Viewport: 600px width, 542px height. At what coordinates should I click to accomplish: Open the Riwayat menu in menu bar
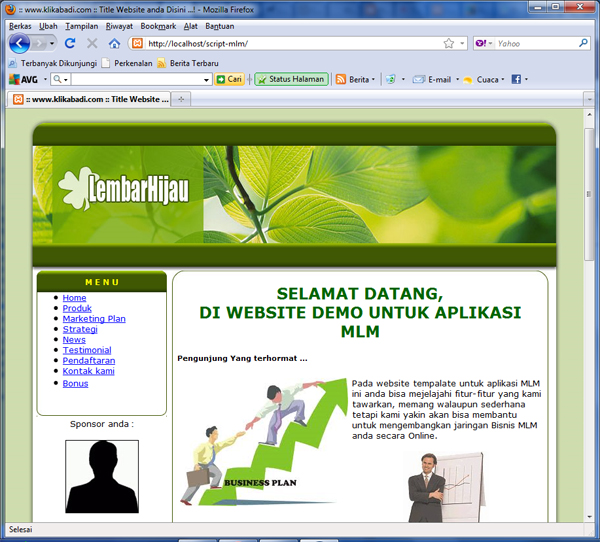click(x=120, y=26)
